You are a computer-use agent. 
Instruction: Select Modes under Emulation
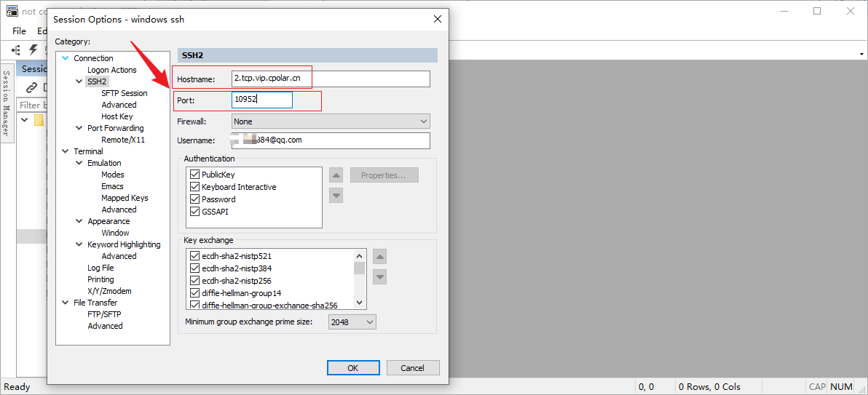point(113,175)
